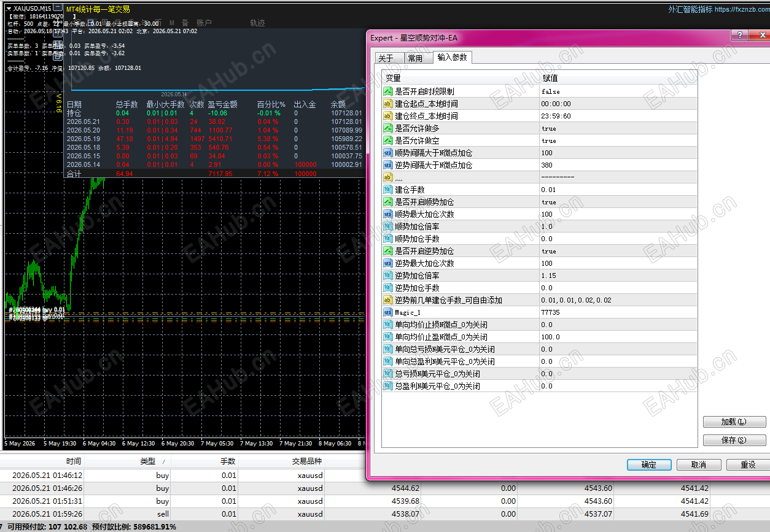This screenshot has height=532, width=770.
Task: Click the integer icon beside Magic_1
Action: [387, 312]
